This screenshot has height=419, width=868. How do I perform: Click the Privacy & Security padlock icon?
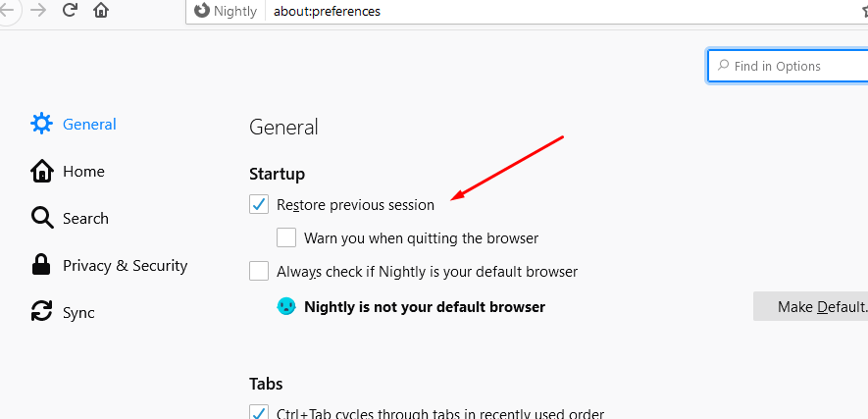coord(41,265)
